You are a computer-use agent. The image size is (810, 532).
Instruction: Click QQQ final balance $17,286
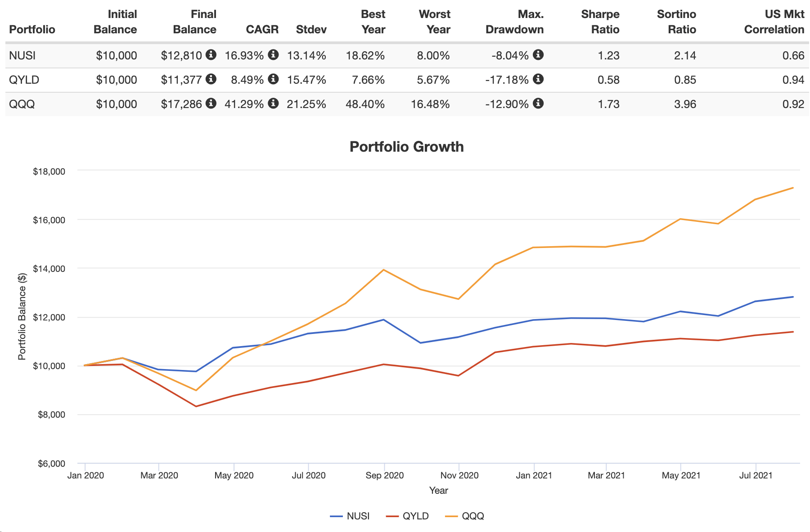pyautogui.click(x=181, y=104)
